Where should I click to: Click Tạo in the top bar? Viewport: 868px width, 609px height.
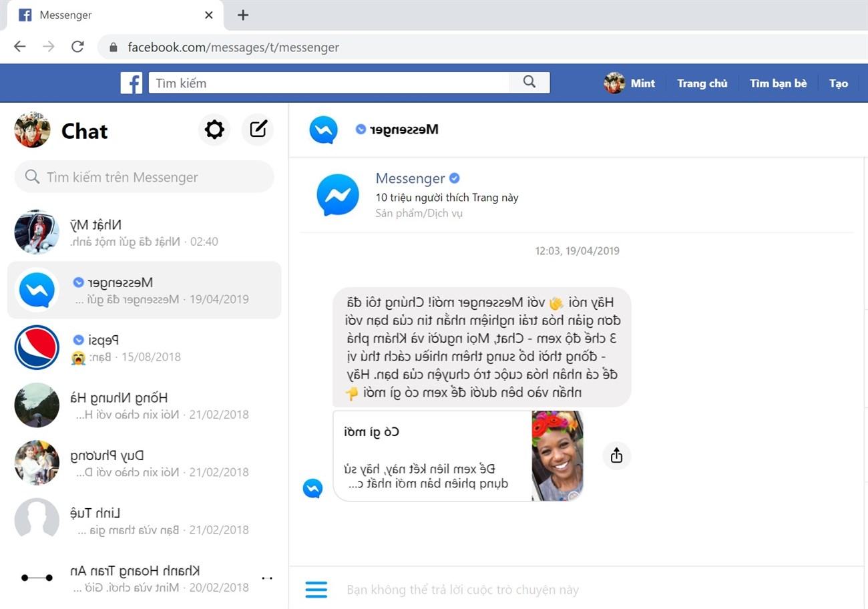(x=839, y=83)
